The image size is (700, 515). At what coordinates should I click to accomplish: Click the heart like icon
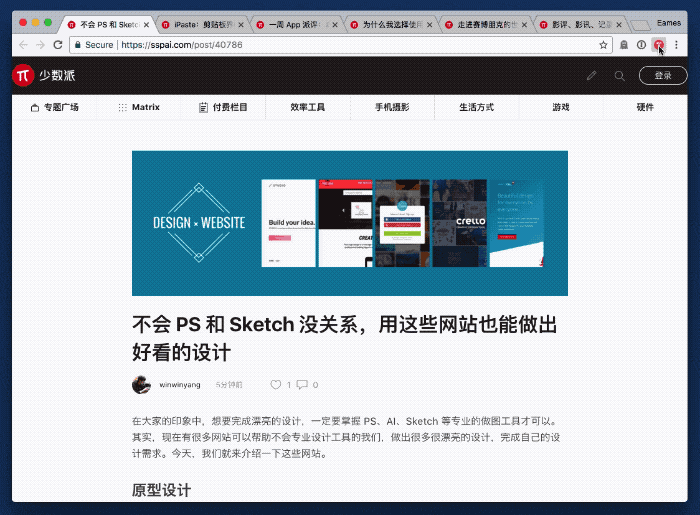276,384
